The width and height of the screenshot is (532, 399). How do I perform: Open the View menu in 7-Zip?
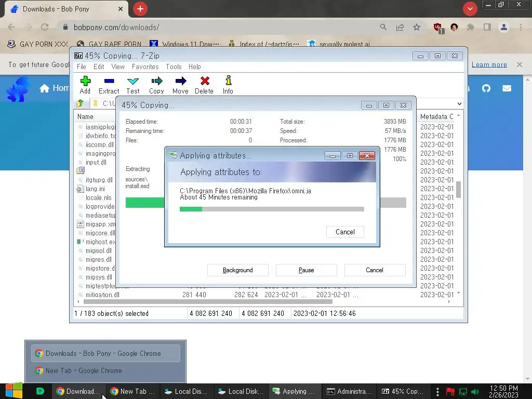click(118, 67)
